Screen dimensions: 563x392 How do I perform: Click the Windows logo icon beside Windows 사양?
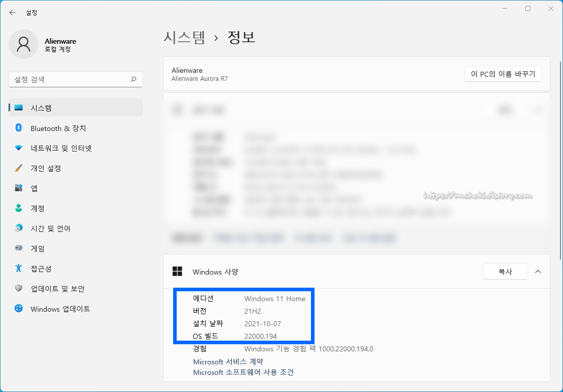(x=177, y=271)
